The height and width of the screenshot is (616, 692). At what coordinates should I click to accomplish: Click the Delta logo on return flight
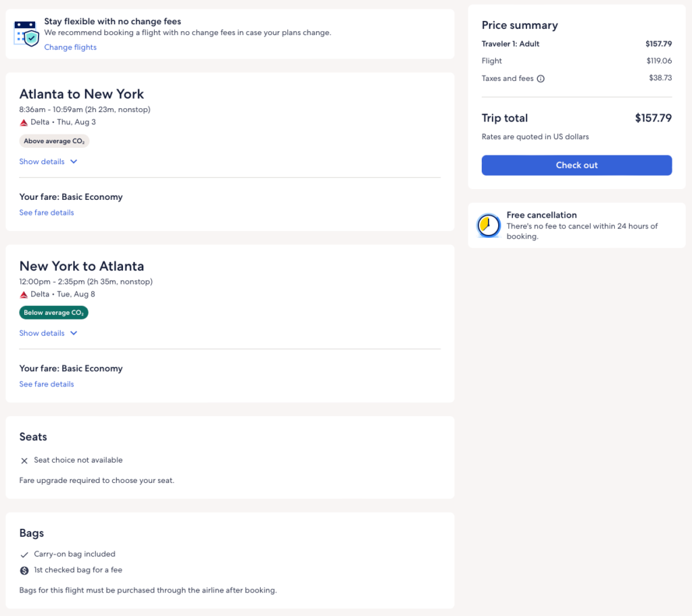click(24, 294)
